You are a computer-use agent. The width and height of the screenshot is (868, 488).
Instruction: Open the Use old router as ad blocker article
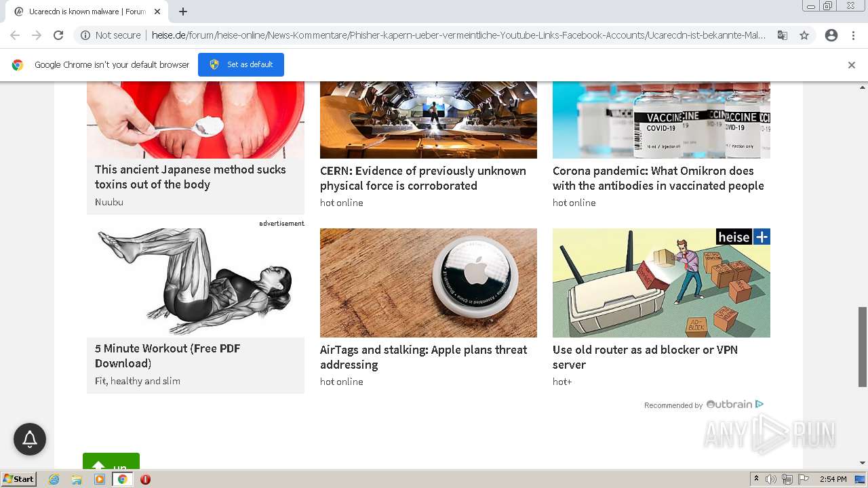645,357
